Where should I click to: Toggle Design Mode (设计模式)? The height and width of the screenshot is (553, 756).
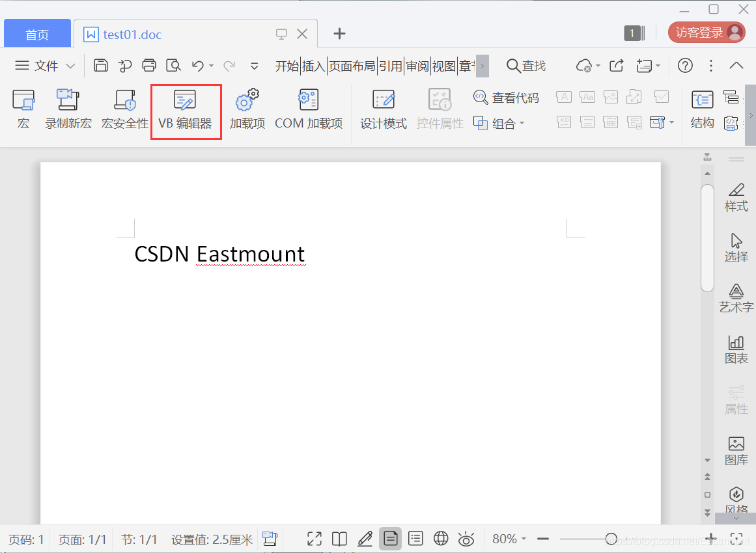(384, 110)
